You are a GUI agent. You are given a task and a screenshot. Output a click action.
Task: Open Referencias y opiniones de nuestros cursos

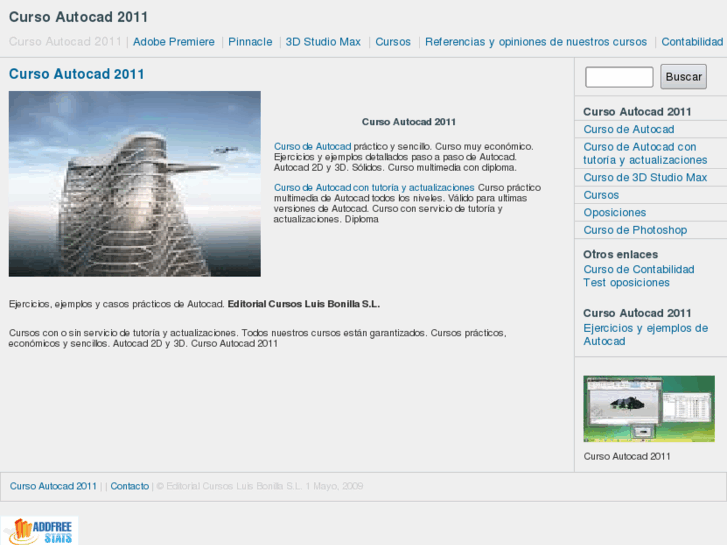(536, 42)
